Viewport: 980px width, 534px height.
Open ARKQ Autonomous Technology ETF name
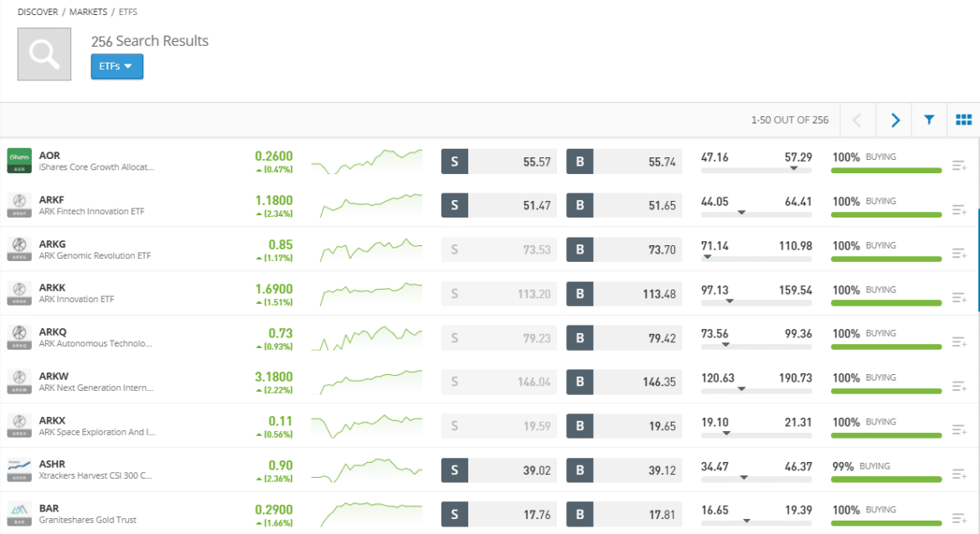coord(95,343)
